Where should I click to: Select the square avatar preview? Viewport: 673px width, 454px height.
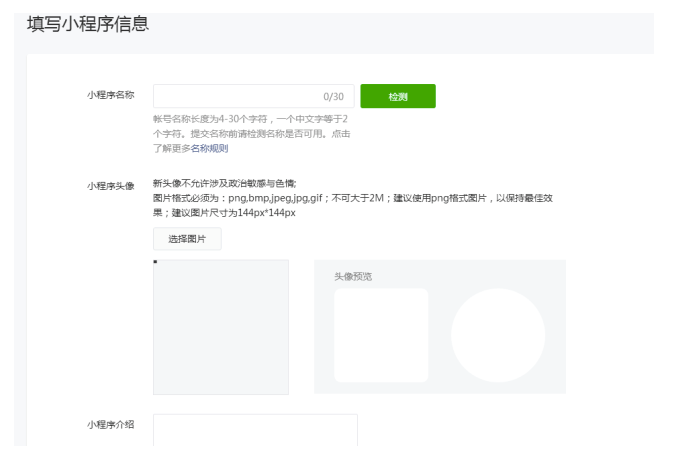[x=380, y=335]
